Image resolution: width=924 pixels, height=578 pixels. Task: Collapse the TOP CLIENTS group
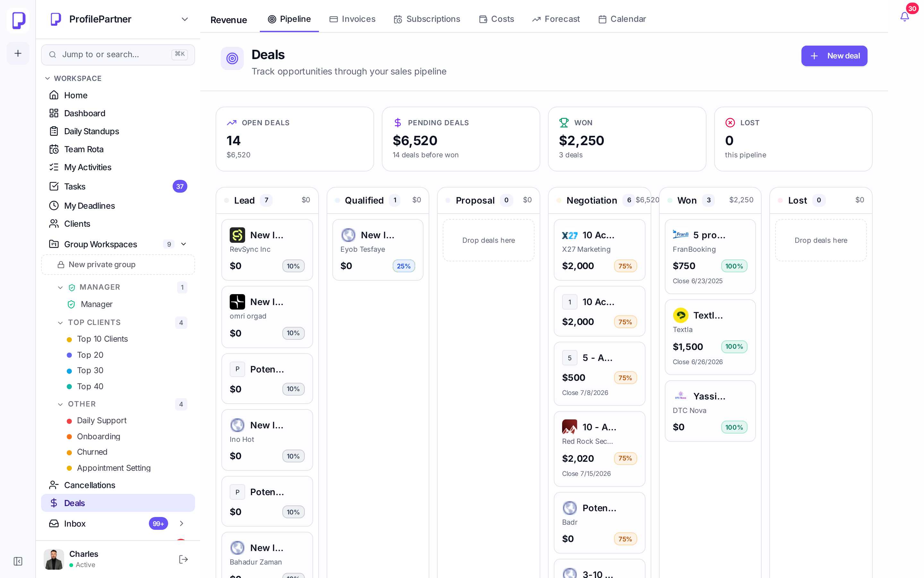(x=60, y=323)
